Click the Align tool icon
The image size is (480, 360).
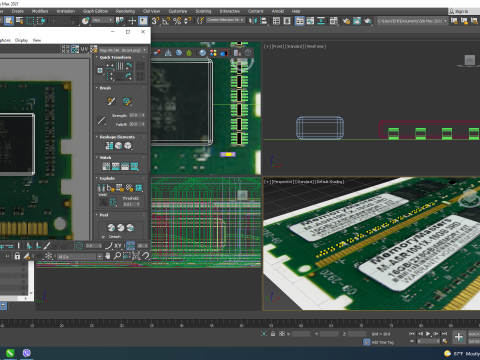click(x=264, y=21)
